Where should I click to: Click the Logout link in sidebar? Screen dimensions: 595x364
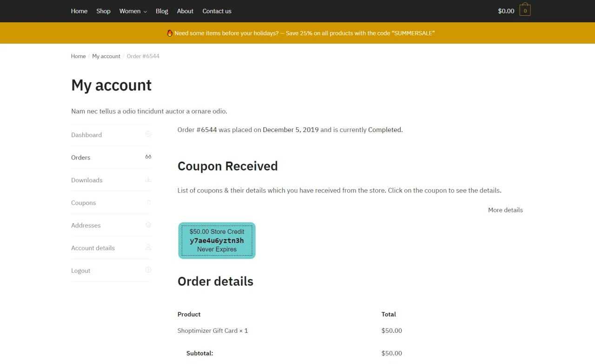coord(80,271)
